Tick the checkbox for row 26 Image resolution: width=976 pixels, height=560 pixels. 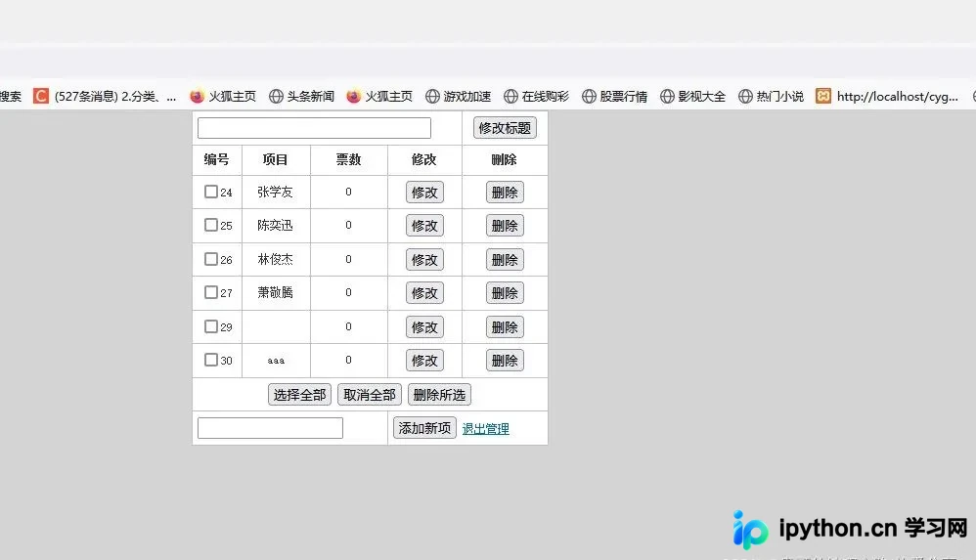point(211,259)
